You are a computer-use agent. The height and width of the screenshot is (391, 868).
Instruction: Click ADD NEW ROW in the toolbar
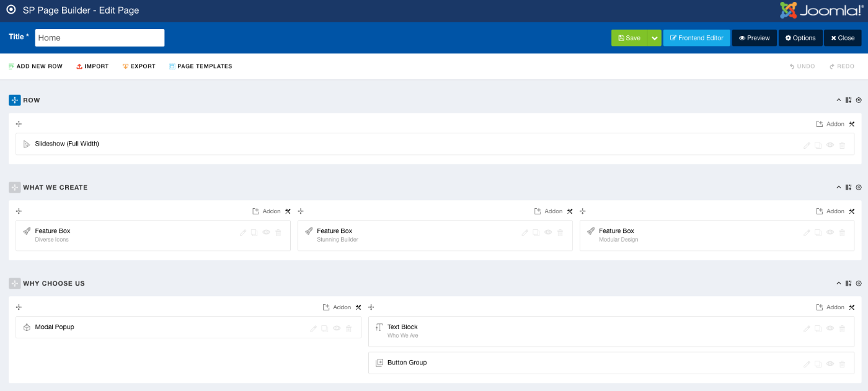tap(35, 66)
